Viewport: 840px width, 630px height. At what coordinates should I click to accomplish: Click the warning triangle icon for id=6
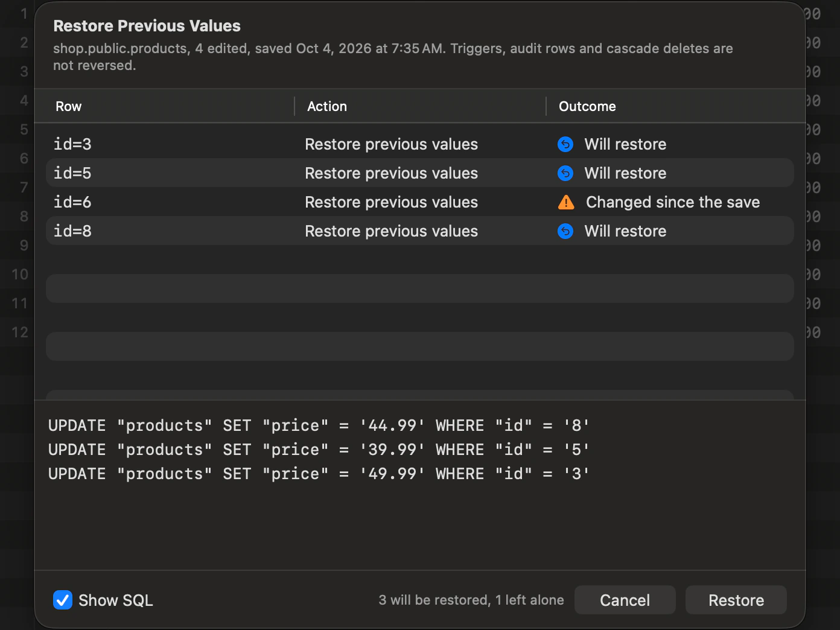pyautogui.click(x=566, y=202)
